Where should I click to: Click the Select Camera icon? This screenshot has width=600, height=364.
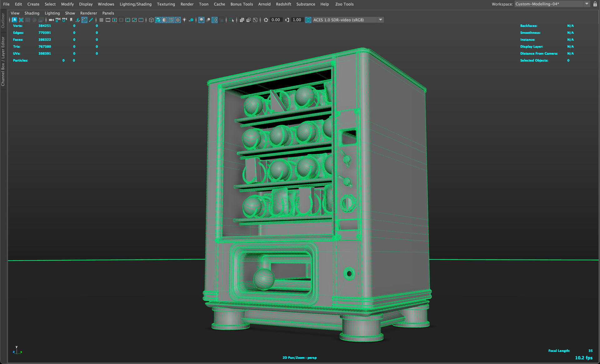coord(51,20)
